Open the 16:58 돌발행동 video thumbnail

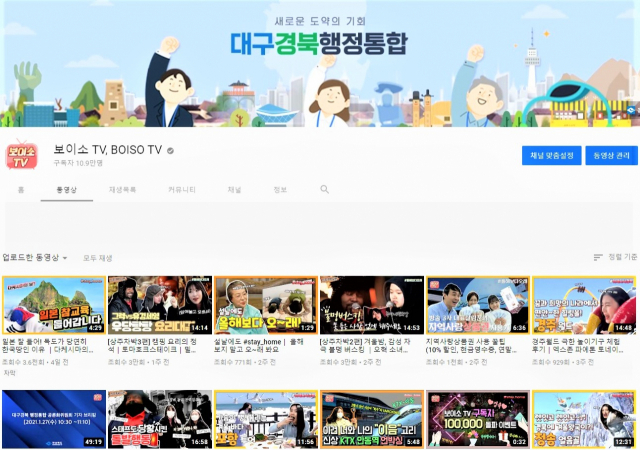(160, 419)
